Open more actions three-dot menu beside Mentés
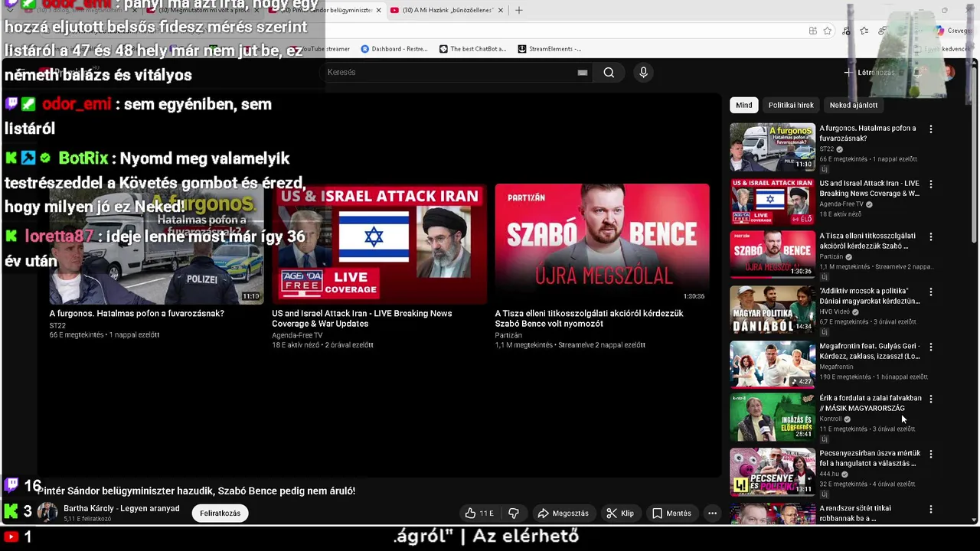 712,514
